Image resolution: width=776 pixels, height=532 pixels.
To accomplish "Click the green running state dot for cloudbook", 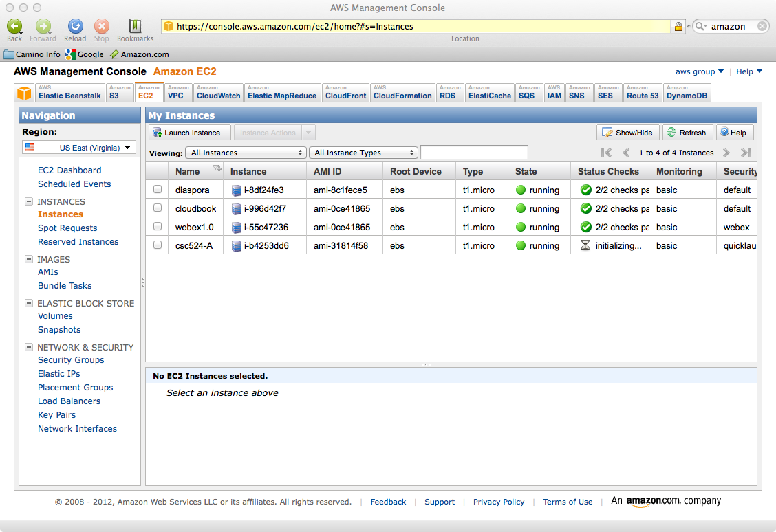I will [x=521, y=209].
